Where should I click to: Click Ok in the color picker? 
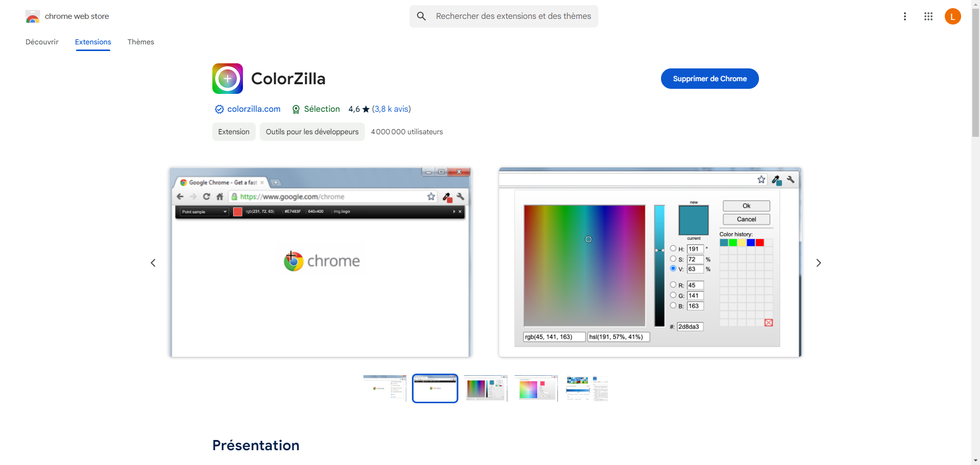746,206
